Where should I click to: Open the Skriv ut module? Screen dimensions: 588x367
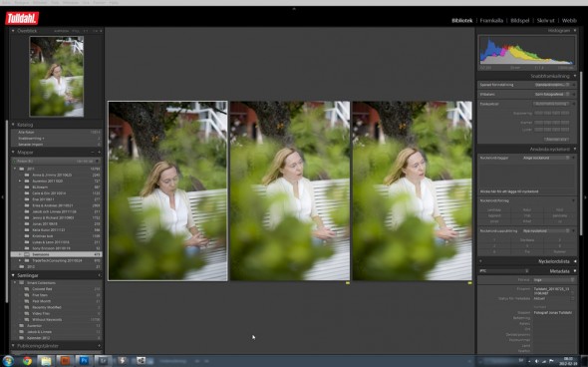click(x=545, y=20)
